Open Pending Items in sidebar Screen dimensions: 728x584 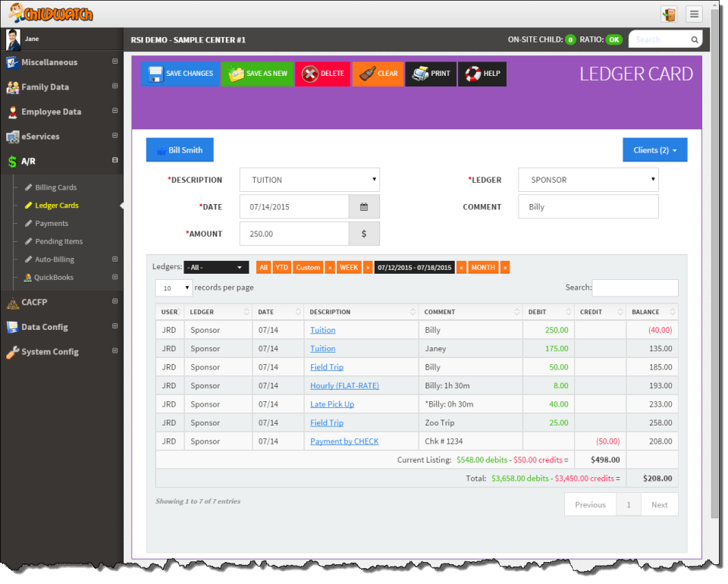59,241
